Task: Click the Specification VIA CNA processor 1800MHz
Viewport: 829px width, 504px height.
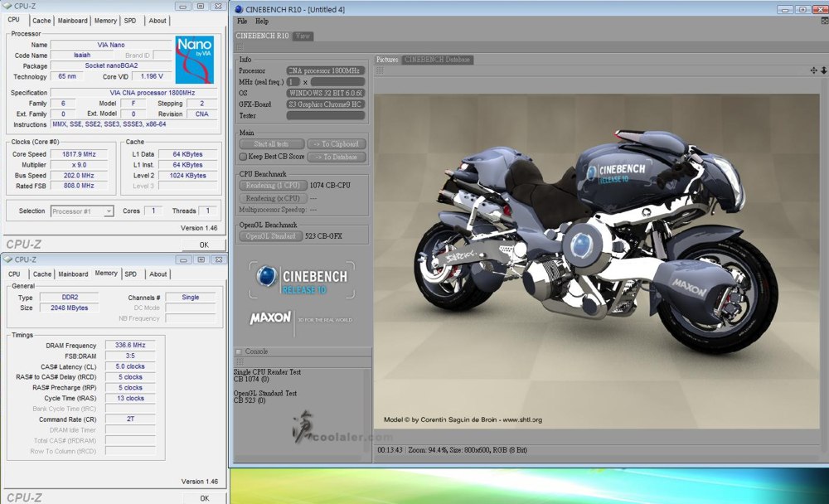Action: click(133, 93)
